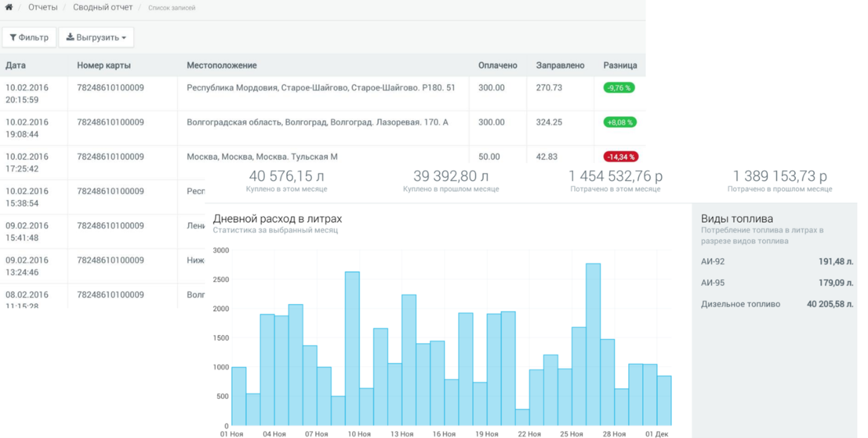Viewport: 868px width, 438px height.
Task: Click the 13 Ноя axis label
Action: [402, 434]
